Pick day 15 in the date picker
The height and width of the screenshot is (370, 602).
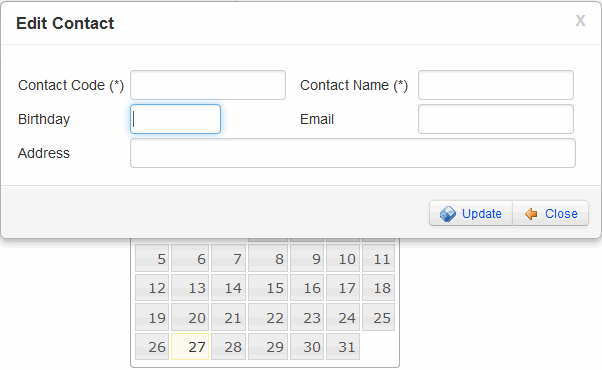pyautogui.click(x=268, y=287)
